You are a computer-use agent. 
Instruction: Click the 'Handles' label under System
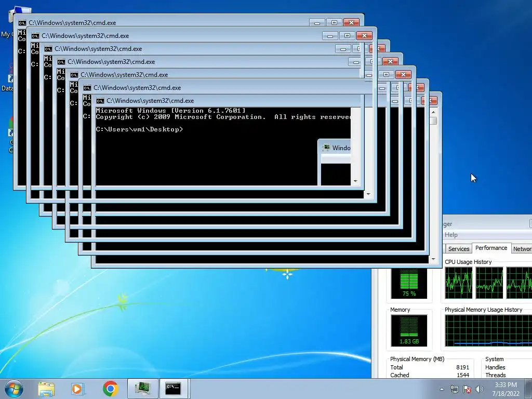click(x=495, y=367)
